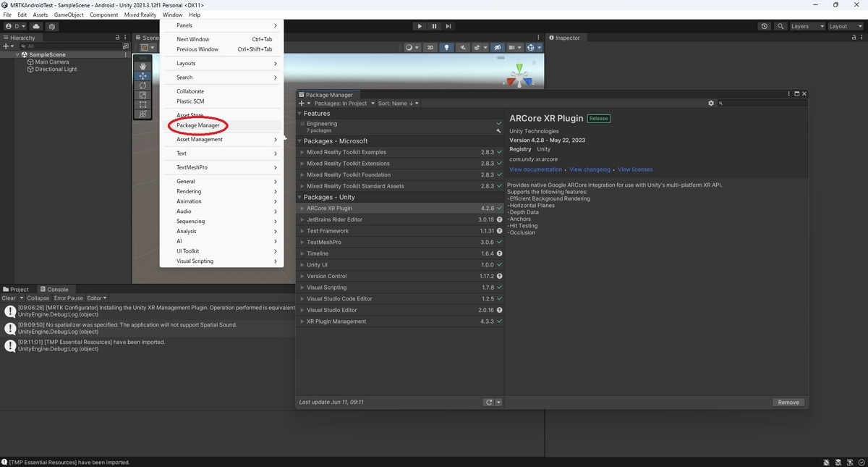Open the Layouts submenu

coord(221,63)
